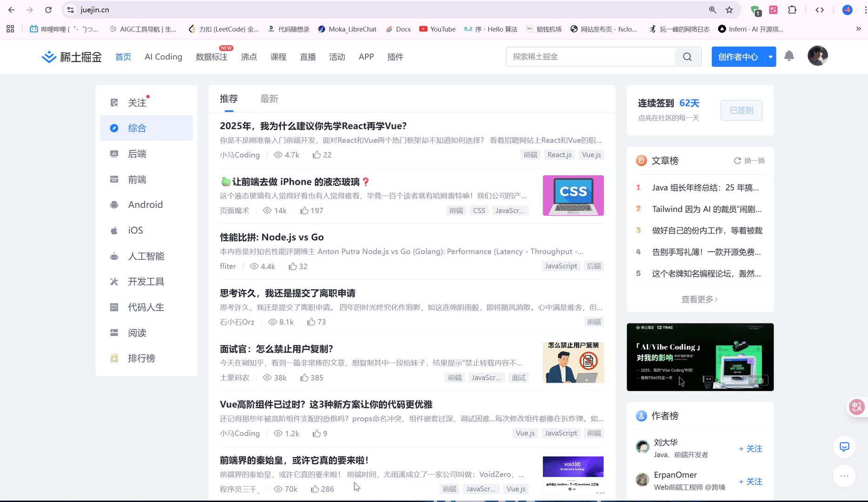Open the Juejin logo home link
The image size is (868, 502).
[72, 57]
